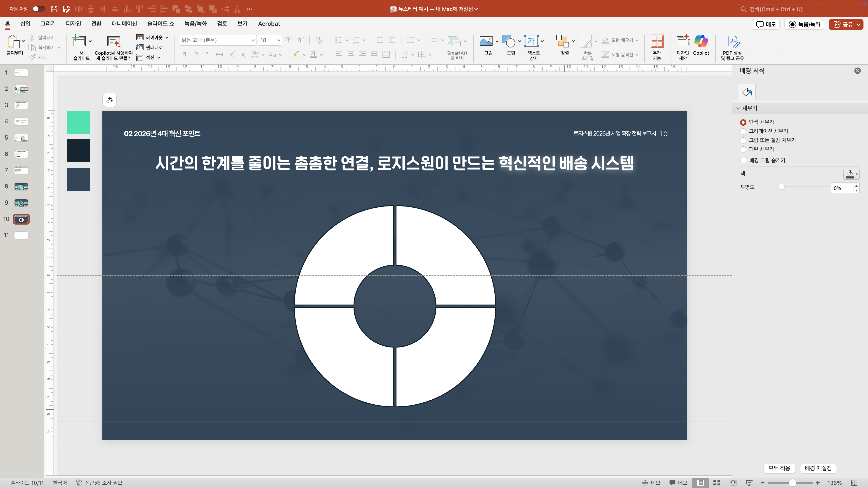Click the 배경 재설정 button
Screen dimensions: 868x488
818,468
